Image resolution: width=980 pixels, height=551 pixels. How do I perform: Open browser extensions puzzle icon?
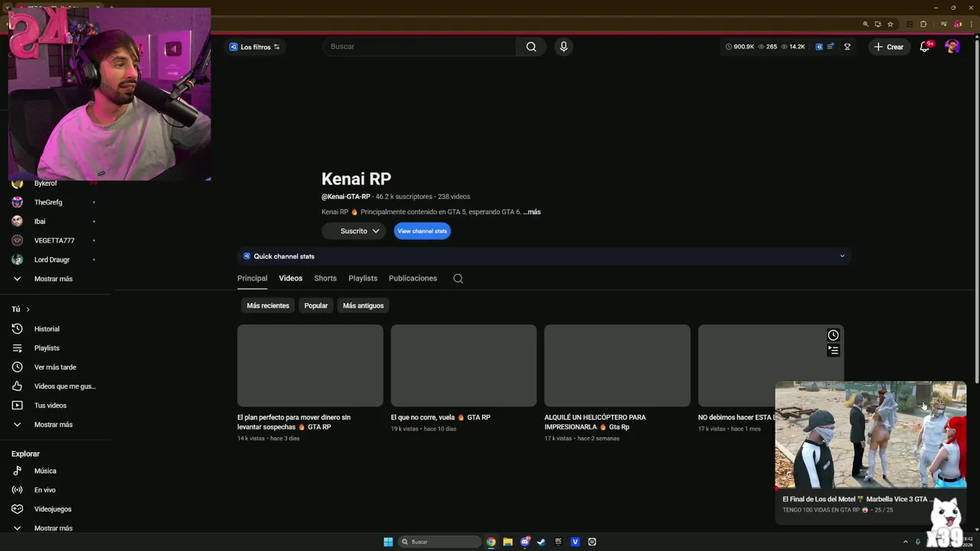click(x=923, y=24)
